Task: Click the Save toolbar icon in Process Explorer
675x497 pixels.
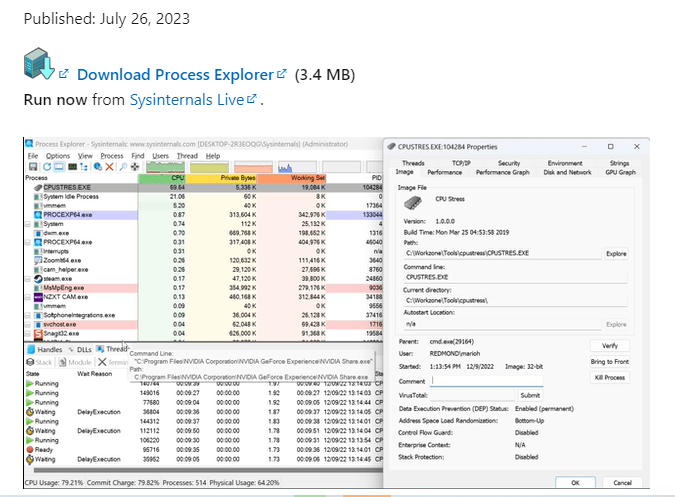Action: coord(33,167)
